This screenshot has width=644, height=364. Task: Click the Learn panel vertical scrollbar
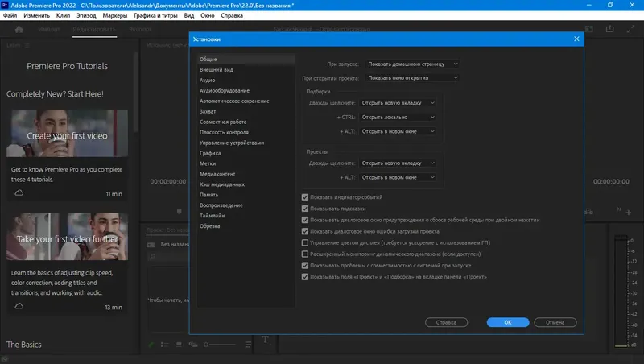136,93
